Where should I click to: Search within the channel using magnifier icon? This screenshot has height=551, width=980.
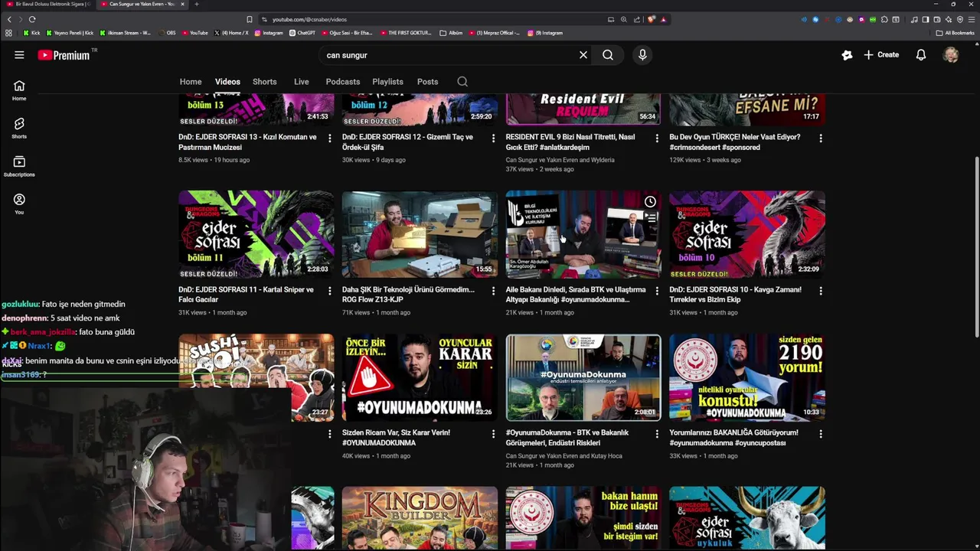462,82
